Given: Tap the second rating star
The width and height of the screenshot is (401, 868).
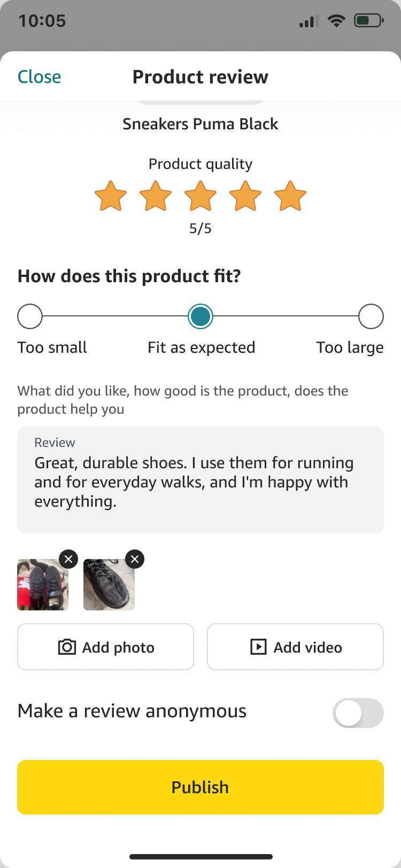Looking at the screenshot, I should click(x=156, y=196).
